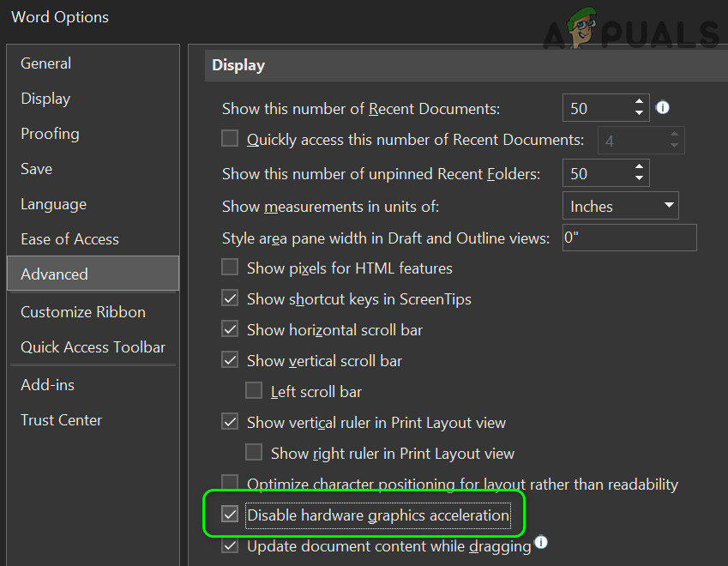Image resolution: width=728 pixels, height=566 pixels.
Task: Open the Quick Access Toolbar category
Action: coord(93,347)
